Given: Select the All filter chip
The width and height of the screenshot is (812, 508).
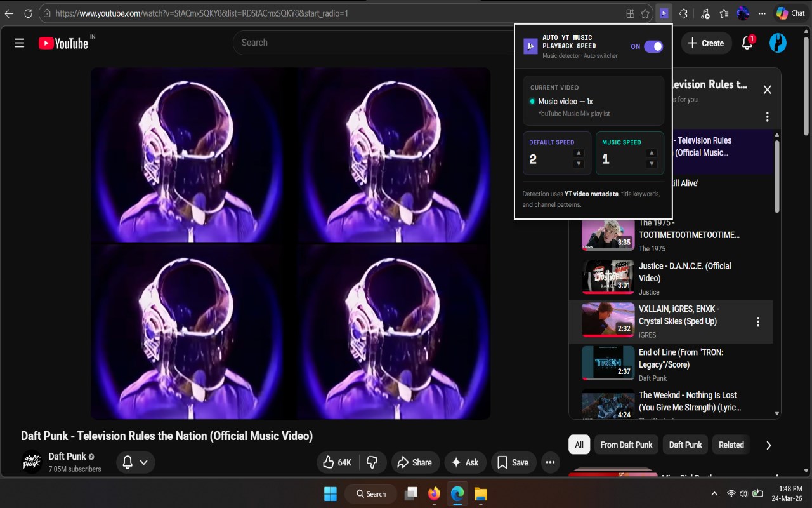Looking at the screenshot, I should pos(579,444).
